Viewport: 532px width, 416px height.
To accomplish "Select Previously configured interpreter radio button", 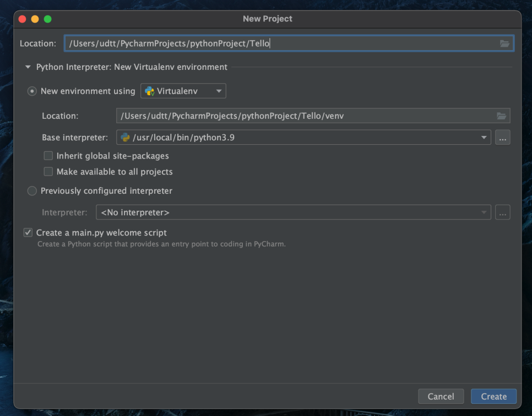I will coord(32,191).
